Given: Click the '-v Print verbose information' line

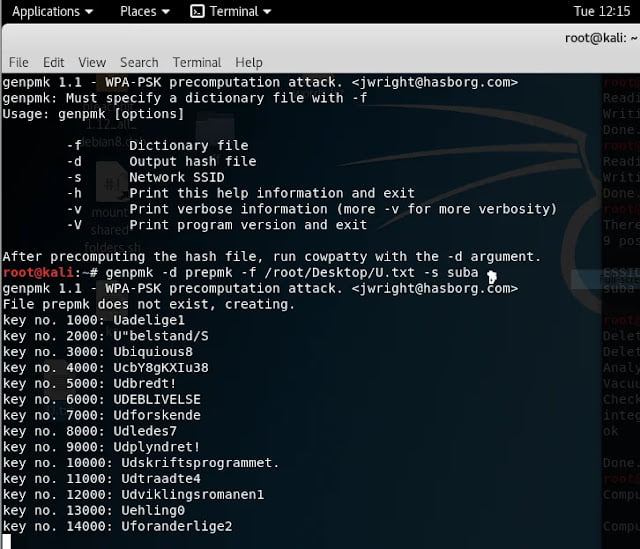Looking at the screenshot, I should click(312, 209).
